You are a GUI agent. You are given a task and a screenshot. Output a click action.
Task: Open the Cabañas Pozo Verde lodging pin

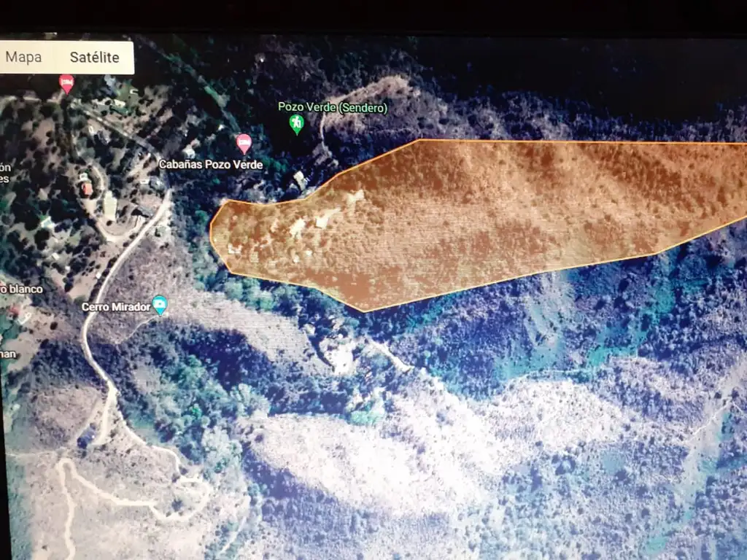244,142
